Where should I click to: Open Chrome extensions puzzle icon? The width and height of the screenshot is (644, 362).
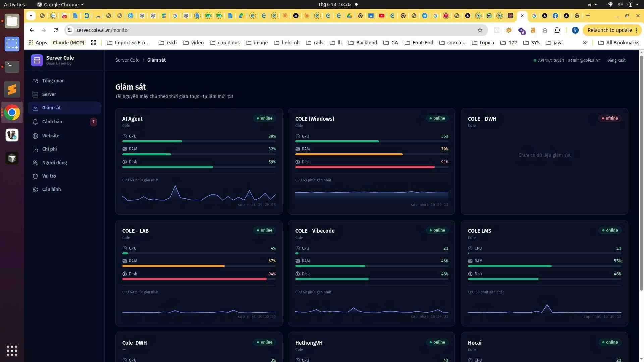pos(557,30)
